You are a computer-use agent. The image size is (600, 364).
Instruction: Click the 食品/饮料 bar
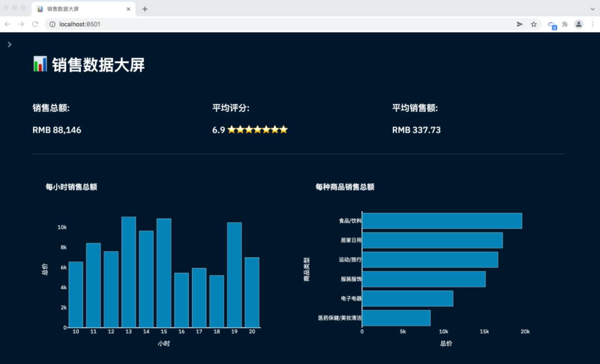click(x=442, y=221)
